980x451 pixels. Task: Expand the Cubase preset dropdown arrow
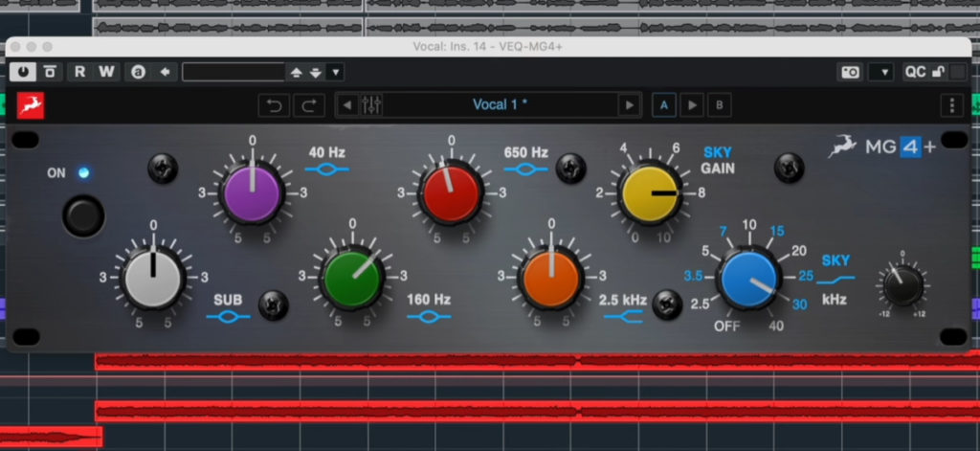(335, 72)
